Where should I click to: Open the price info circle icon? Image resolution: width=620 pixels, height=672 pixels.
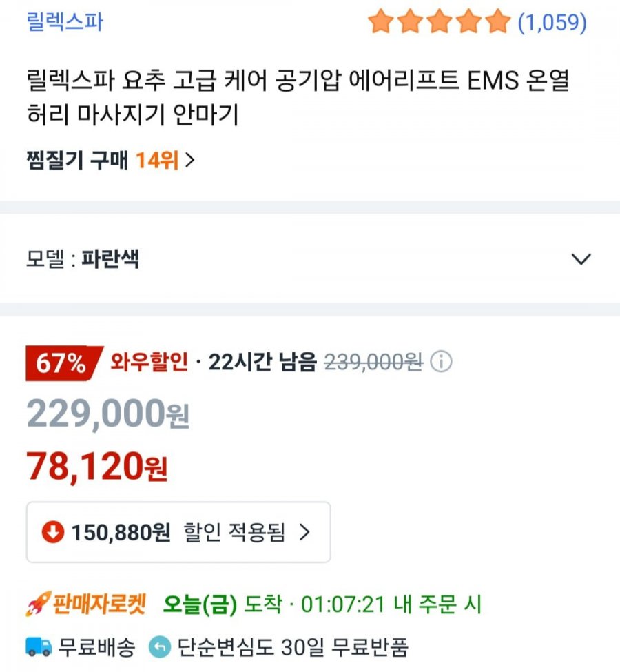pos(441,362)
